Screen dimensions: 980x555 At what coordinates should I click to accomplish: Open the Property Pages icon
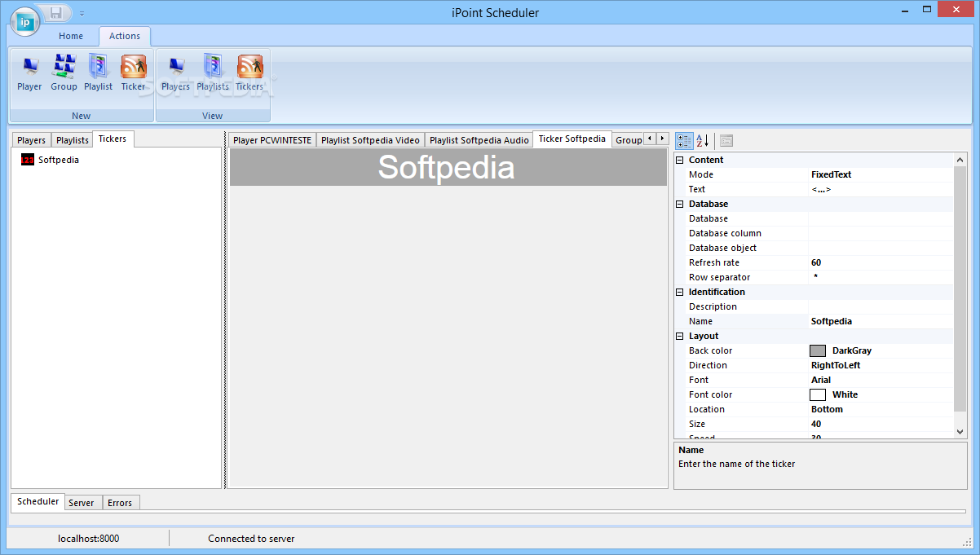pyautogui.click(x=726, y=140)
